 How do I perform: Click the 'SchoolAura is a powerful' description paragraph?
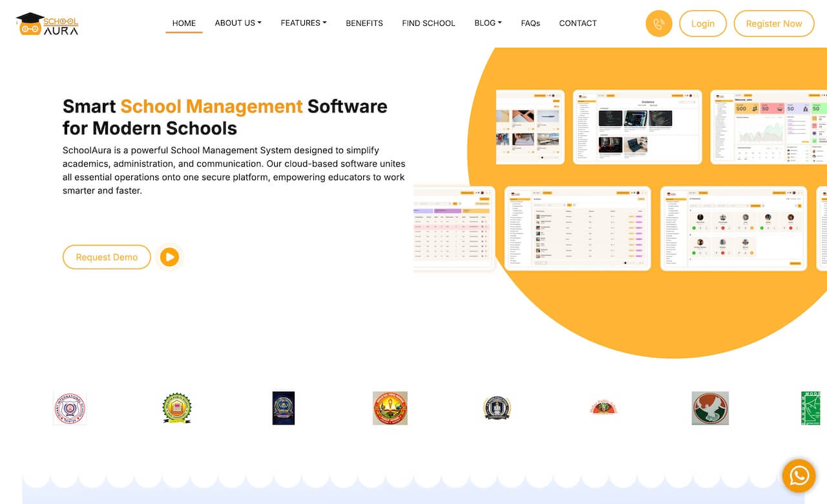[234, 171]
